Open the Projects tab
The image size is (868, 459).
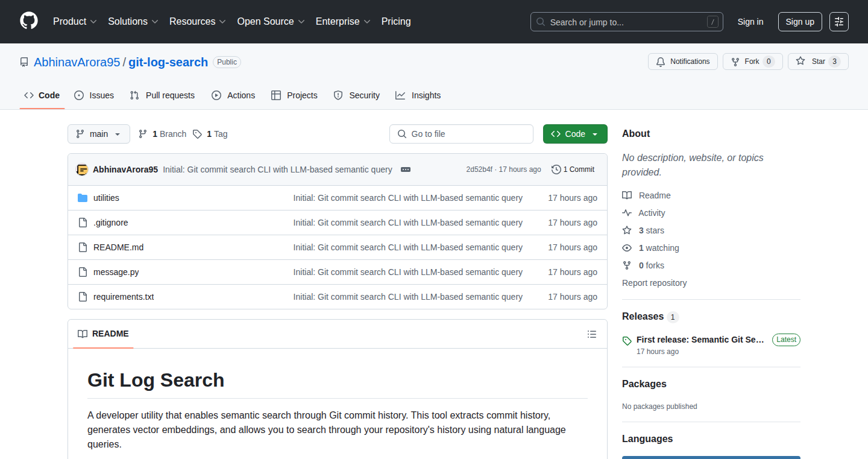(294, 95)
